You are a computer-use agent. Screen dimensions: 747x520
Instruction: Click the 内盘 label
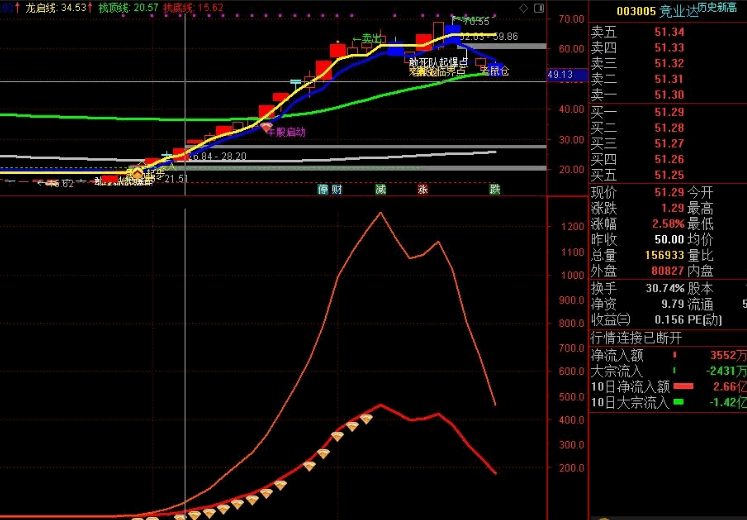click(700, 271)
